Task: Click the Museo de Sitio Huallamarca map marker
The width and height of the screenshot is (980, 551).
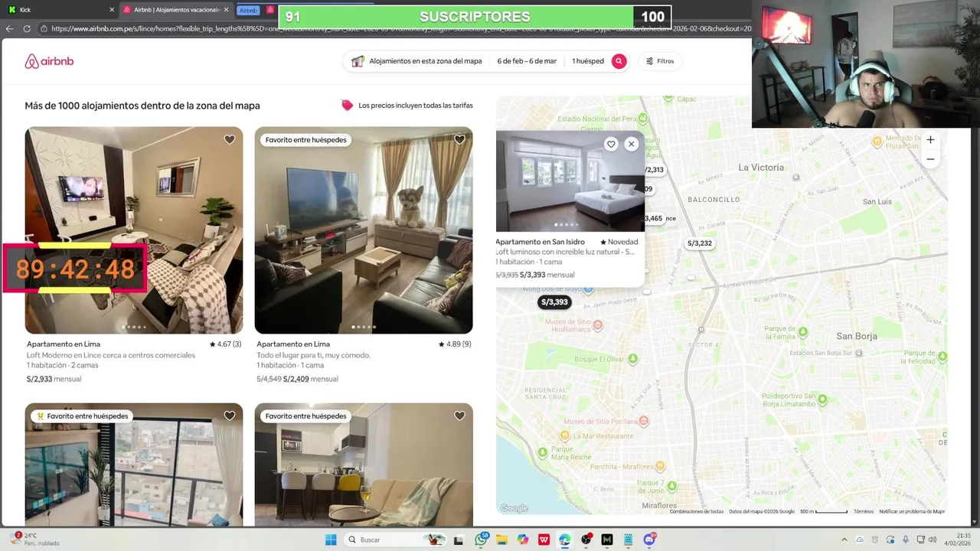Action: click(x=598, y=325)
